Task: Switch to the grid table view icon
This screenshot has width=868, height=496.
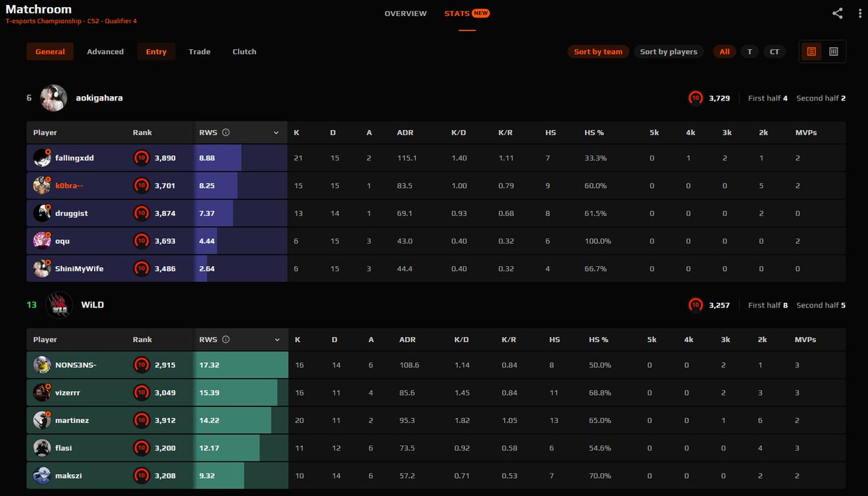Action: pyautogui.click(x=833, y=51)
